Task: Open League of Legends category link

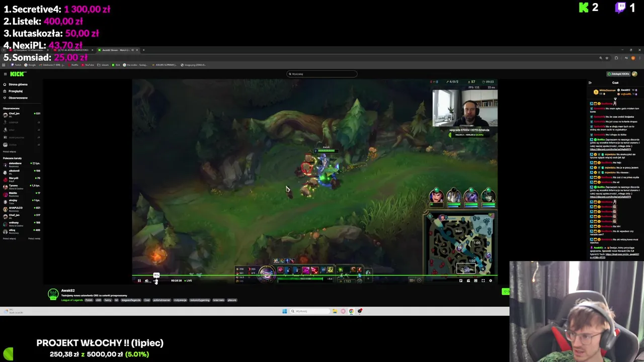Action: [x=72, y=300]
